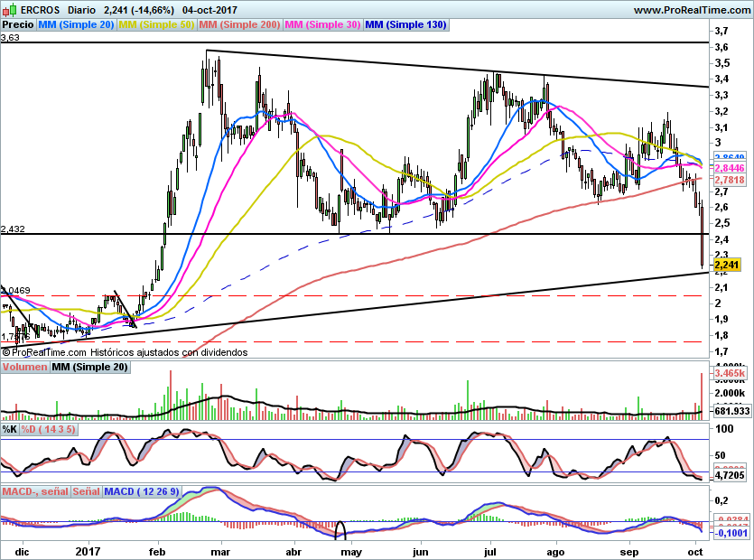Select the %K stochastic label
The width and height of the screenshot is (754, 560).
pos(10,429)
